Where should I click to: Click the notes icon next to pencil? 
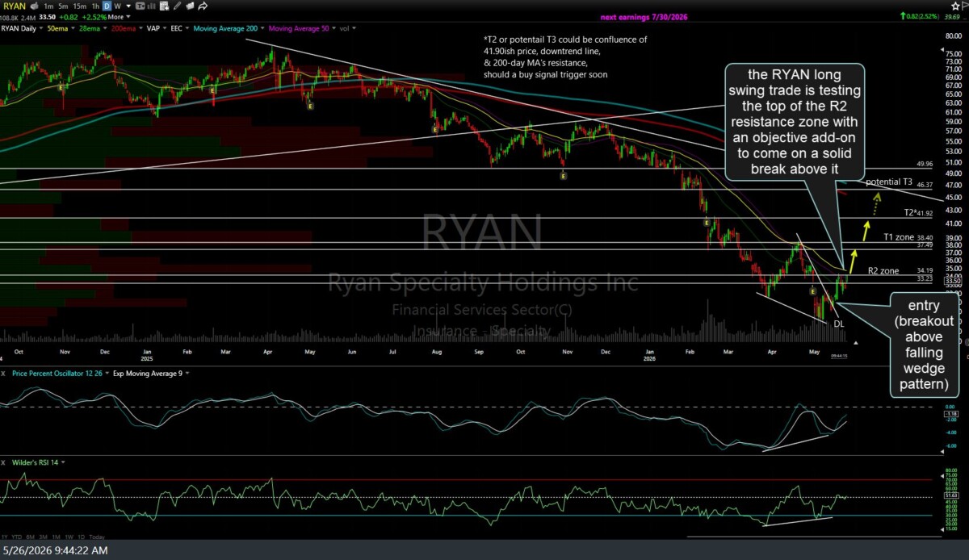(190, 6)
